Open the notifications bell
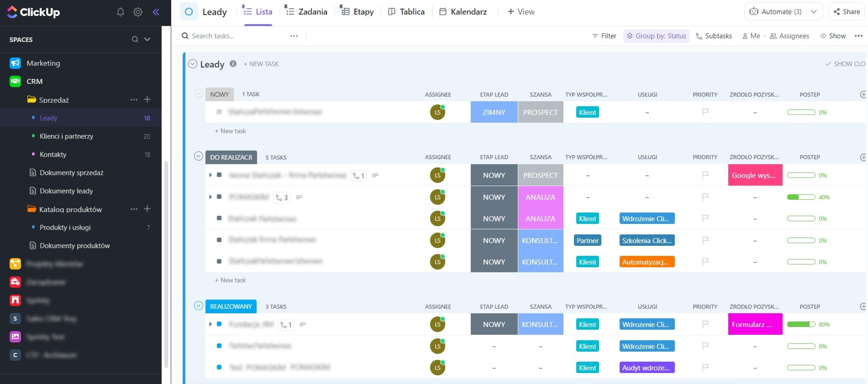The image size is (868, 384). [x=120, y=12]
